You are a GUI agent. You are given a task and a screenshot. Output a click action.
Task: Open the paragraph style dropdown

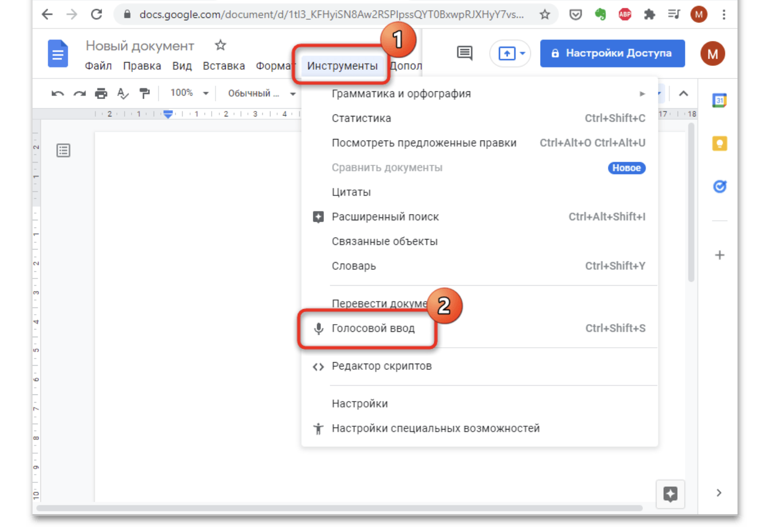261,93
